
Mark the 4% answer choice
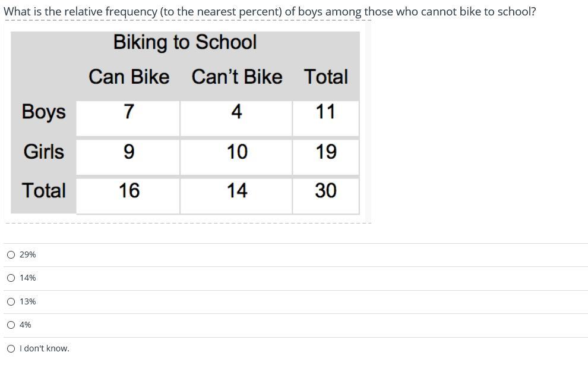point(11,325)
